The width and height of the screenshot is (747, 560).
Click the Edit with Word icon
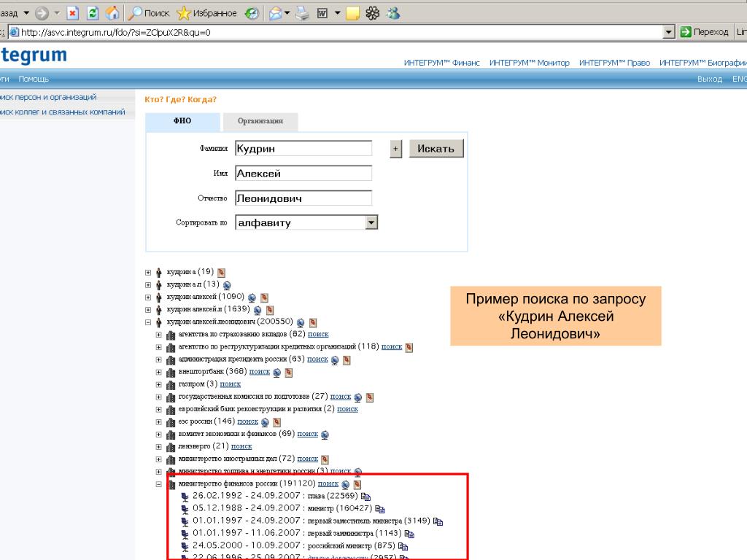[x=322, y=13]
